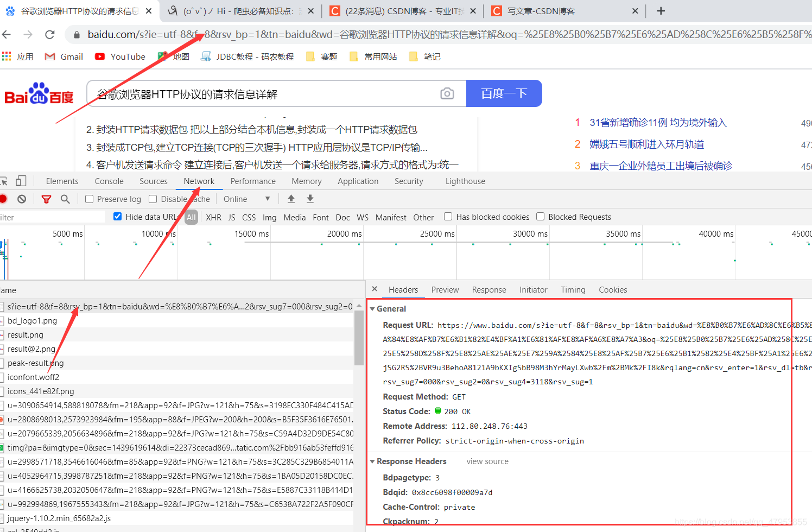This screenshot has height=532, width=812.
Task: Select the icons_441e82f.png request row
Action: (177, 391)
